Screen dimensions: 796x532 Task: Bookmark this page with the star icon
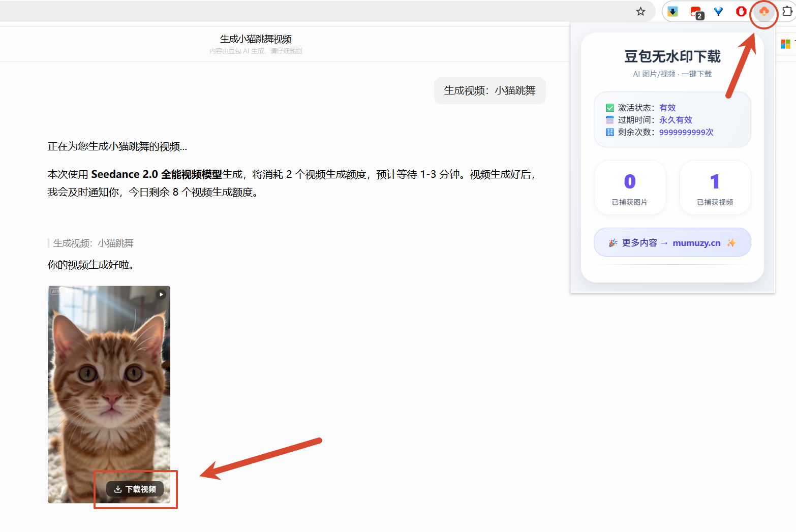[x=640, y=11]
